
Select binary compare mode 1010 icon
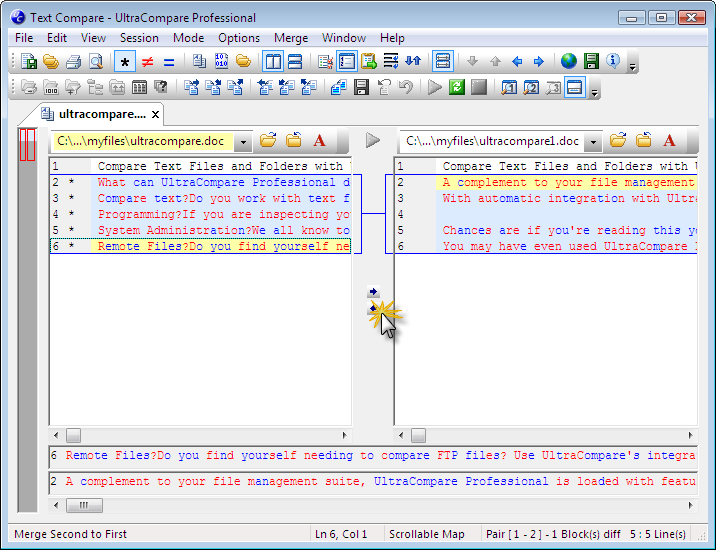pos(221,61)
